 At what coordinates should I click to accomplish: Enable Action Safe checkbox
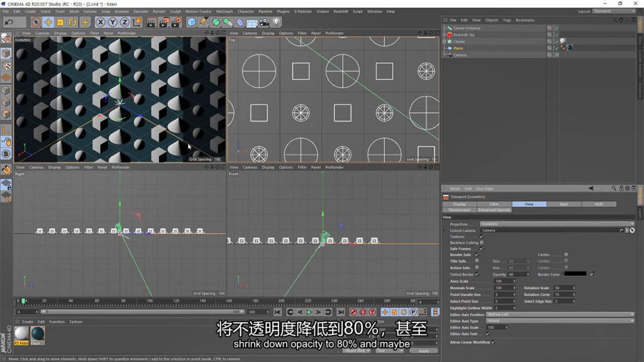pyautogui.click(x=477, y=268)
